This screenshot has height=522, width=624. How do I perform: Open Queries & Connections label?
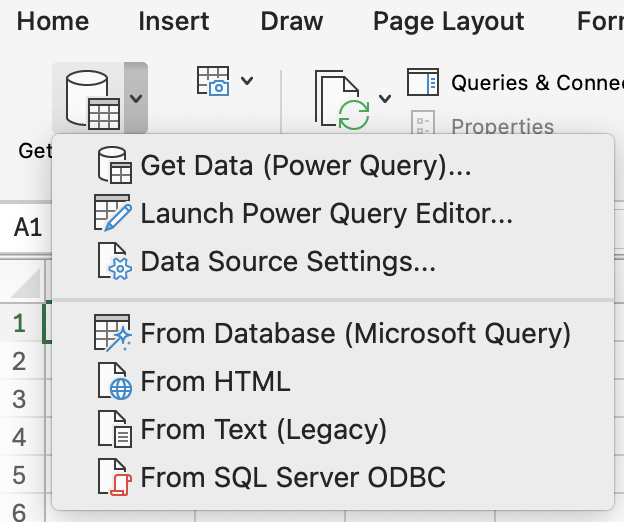(537, 83)
